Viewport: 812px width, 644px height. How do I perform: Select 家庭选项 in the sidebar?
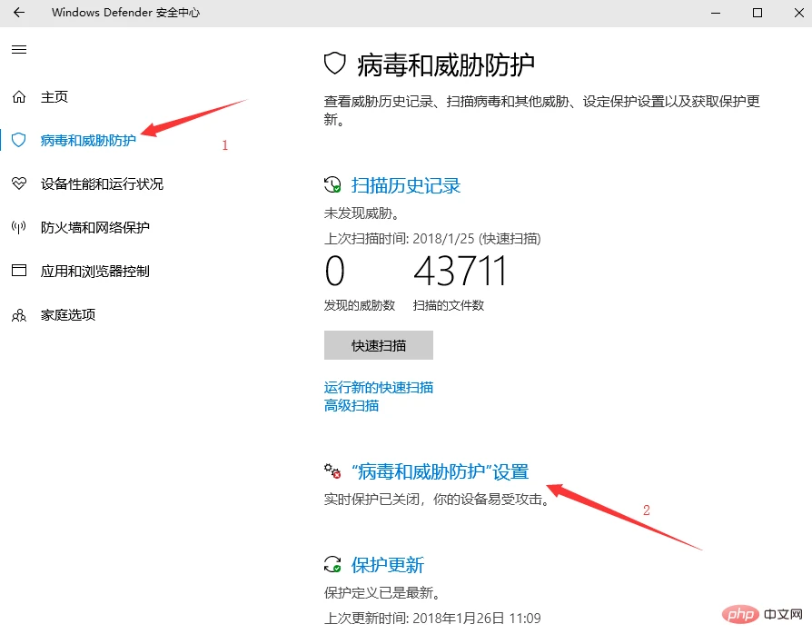pos(68,315)
